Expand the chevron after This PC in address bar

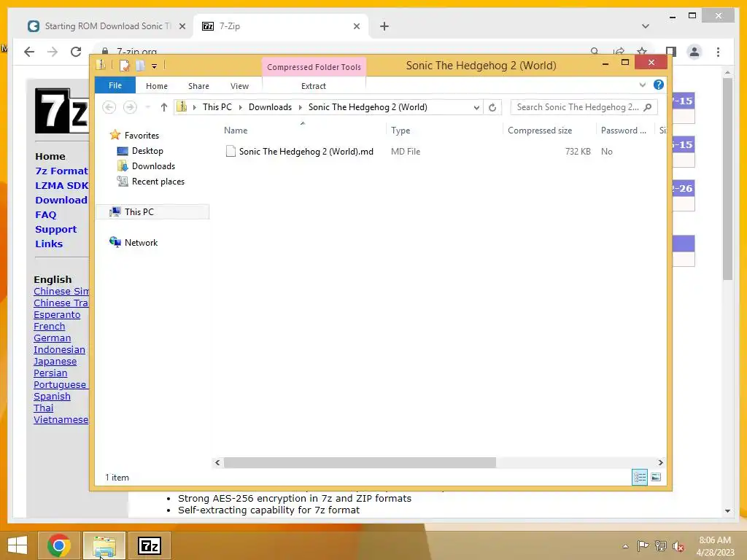click(240, 107)
